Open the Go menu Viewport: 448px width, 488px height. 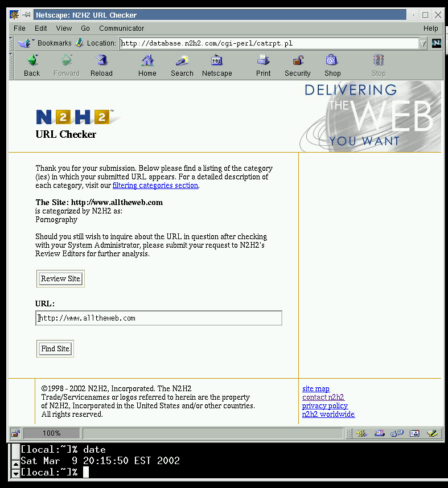(85, 28)
